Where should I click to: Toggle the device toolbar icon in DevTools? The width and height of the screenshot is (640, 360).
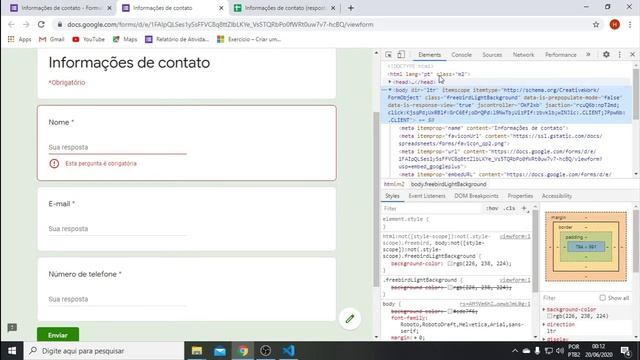coord(401,55)
